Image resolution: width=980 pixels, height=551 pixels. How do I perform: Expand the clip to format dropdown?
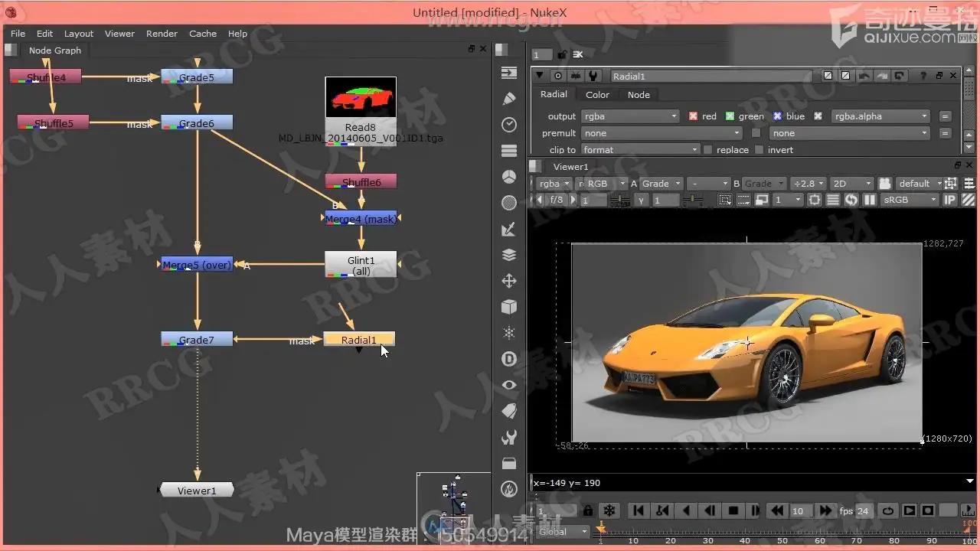click(x=640, y=150)
